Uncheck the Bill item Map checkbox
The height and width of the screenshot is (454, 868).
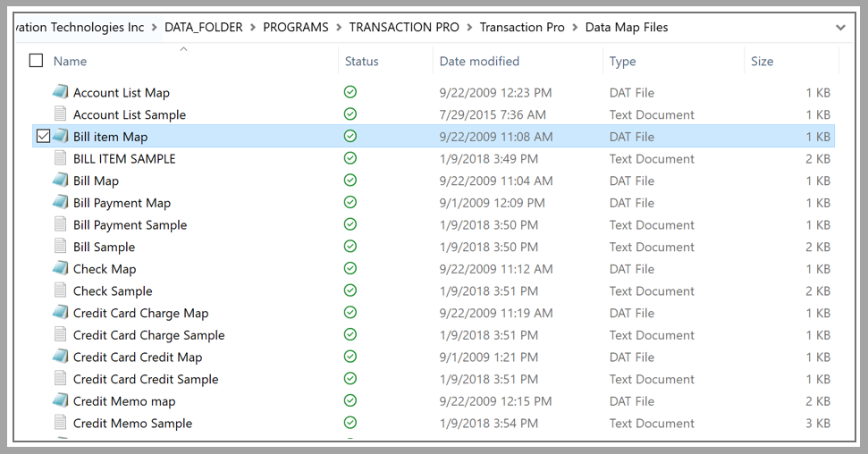pyautogui.click(x=43, y=136)
